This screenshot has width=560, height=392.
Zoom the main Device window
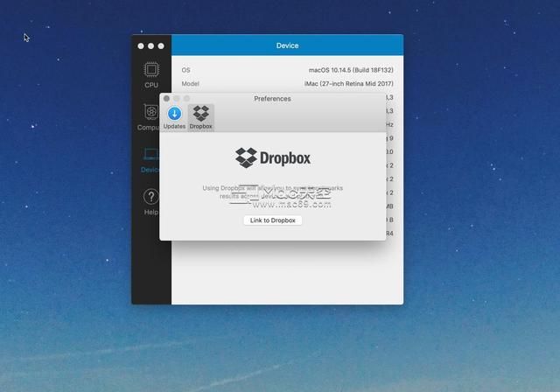click(x=161, y=46)
